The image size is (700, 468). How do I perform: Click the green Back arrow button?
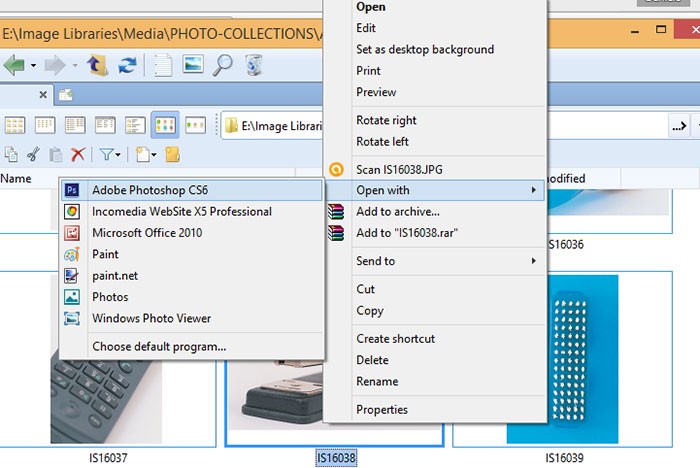pyautogui.click(x=14, y=66)
